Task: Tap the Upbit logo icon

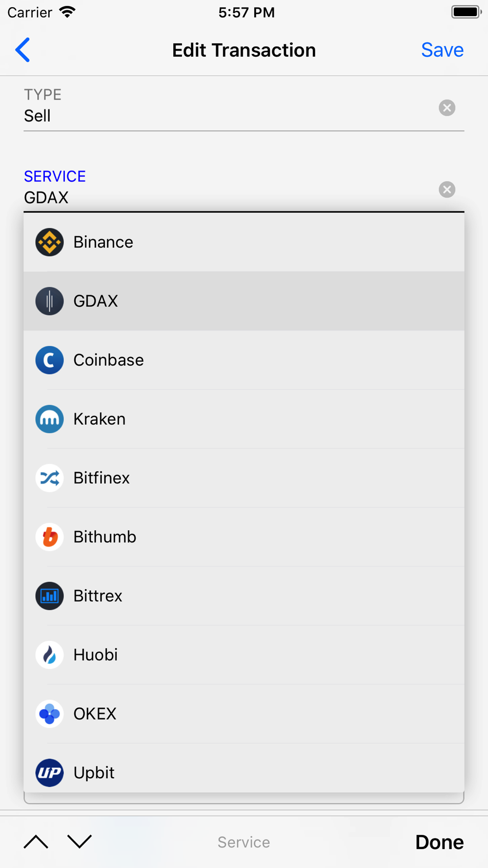Action: pyautogui.click(x=49, y=773)
